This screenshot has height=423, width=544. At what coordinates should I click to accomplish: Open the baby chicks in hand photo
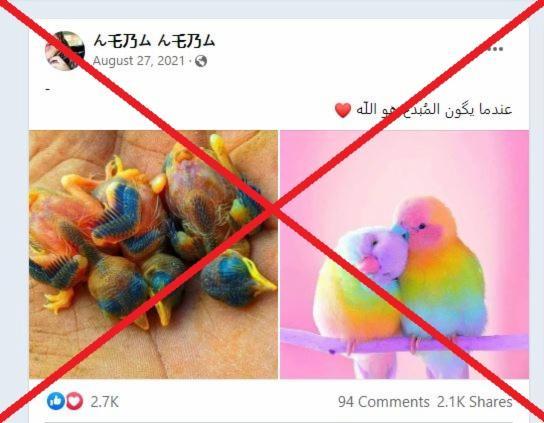pyautogui.click(x=153, y=254)
